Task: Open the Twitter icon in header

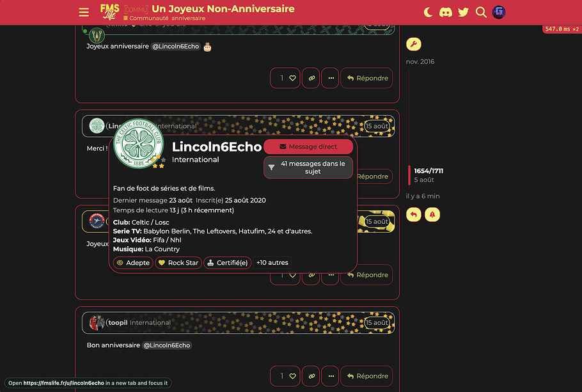Action: coord(463,12)
